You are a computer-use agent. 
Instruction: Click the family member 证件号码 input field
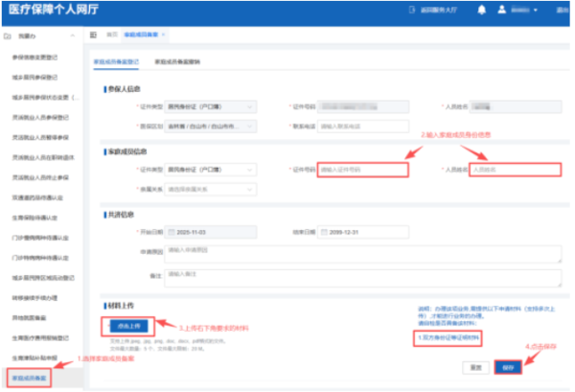[x=354, y=170]
